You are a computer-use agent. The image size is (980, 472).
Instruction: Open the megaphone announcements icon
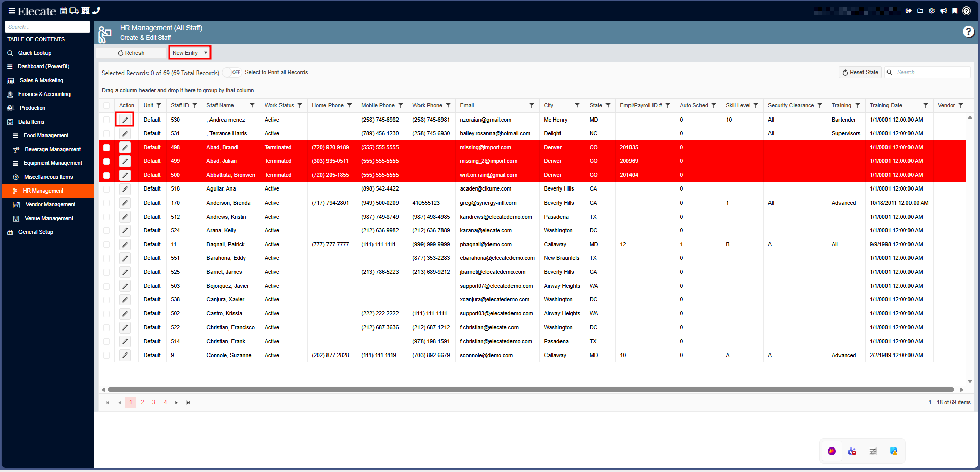[943, 11]
